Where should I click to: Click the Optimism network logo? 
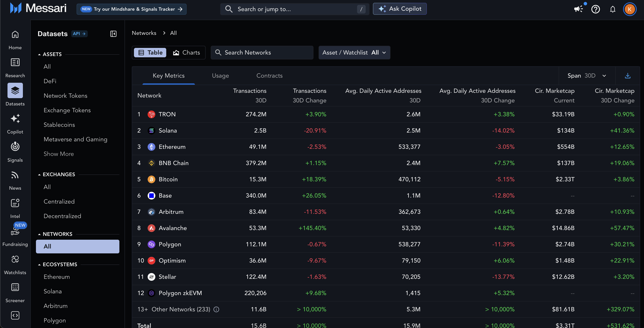coord(151,261)
